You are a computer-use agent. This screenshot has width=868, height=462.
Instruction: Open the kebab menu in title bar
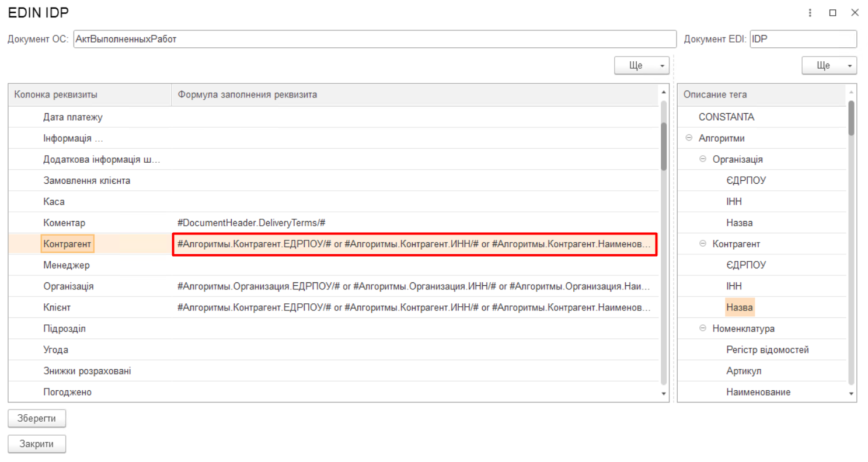(x=810, y=13)
